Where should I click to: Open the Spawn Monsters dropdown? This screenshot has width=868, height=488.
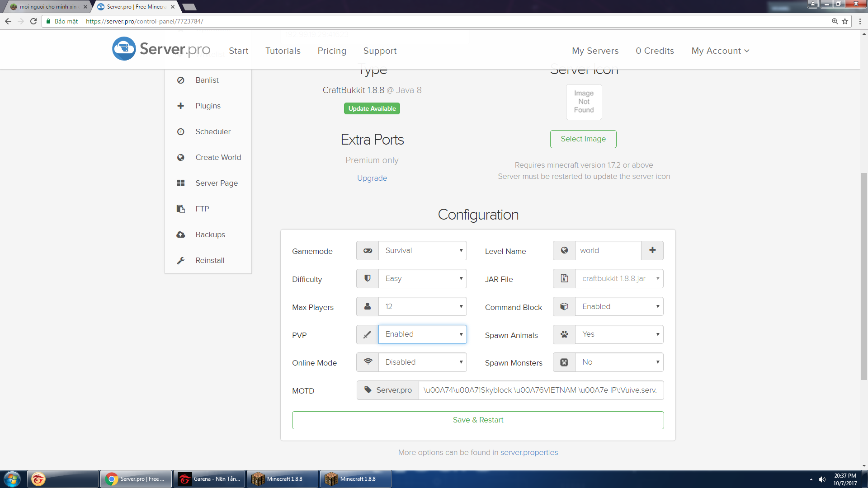619,362
